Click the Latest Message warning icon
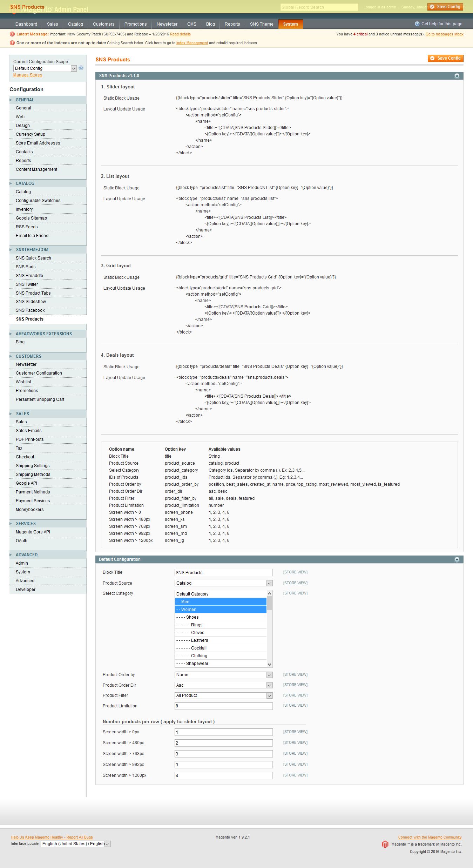 point(12,34)
